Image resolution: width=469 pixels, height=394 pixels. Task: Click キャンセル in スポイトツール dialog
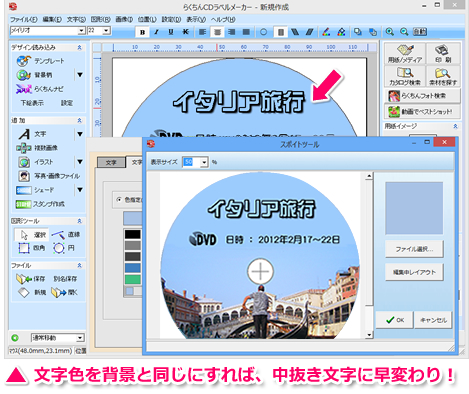(x=433, y=320)
